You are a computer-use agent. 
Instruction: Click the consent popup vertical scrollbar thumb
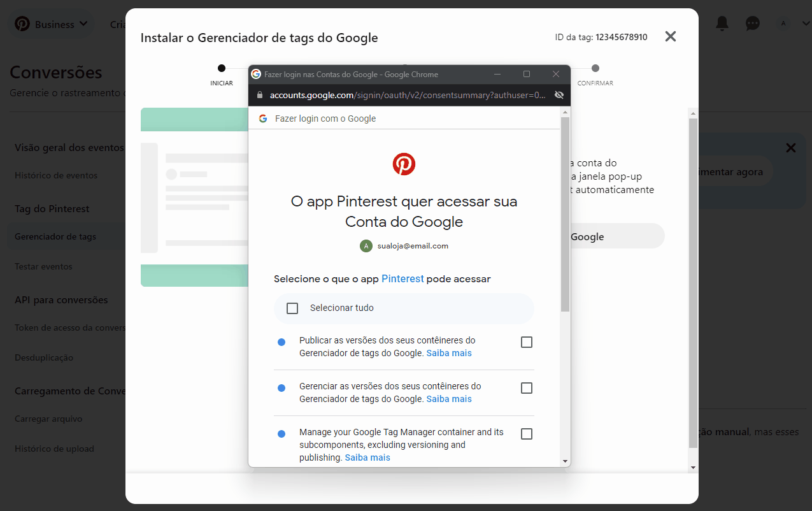(x=565, y=214)
